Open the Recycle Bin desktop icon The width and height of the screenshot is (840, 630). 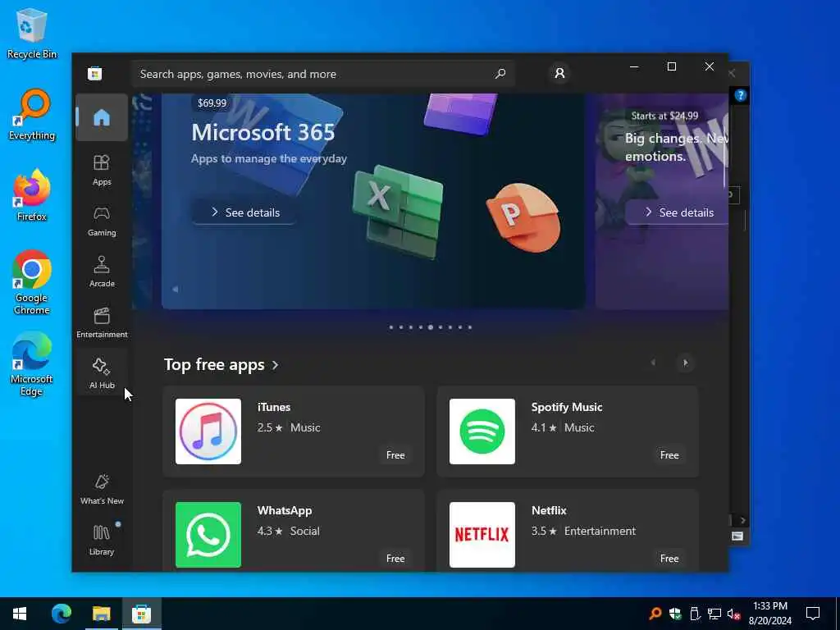click(32, 33)
